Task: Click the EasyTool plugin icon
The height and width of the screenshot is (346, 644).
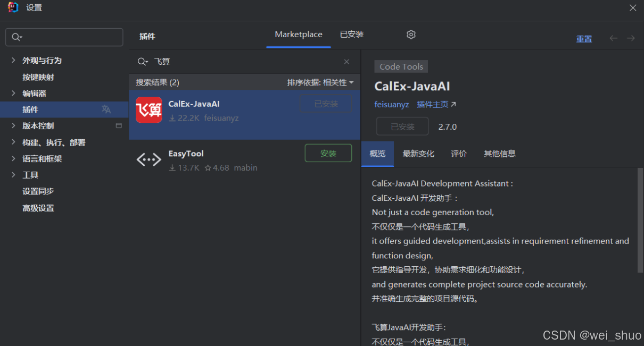Action: 149,159
